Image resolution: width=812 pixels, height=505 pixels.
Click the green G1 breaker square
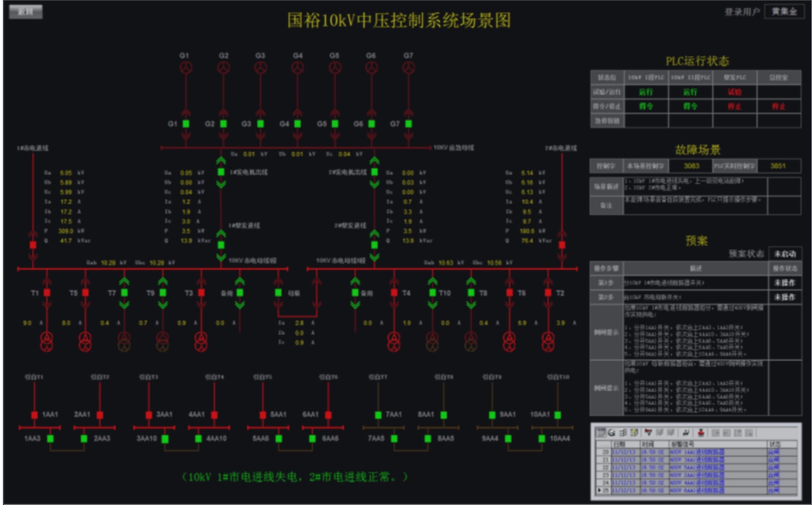click(x=186, y=124)
